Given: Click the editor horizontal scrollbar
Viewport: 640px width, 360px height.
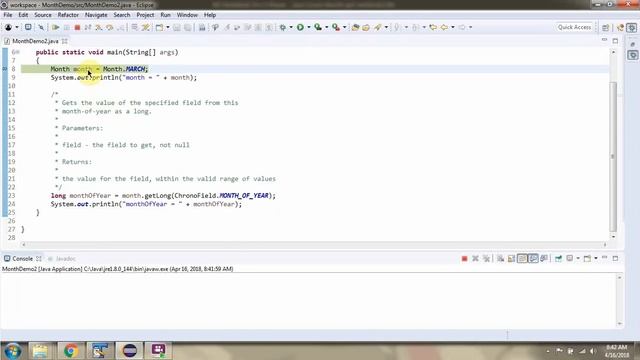Looking at the screenshot, I should (x=313, y=244).
